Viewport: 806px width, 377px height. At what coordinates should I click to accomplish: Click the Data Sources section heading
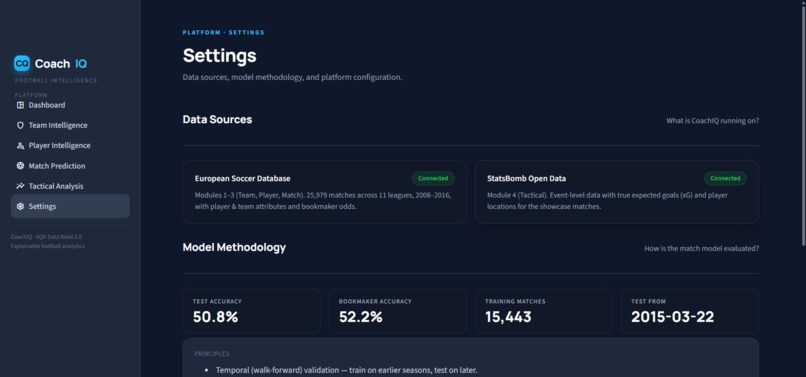(217, 119)
